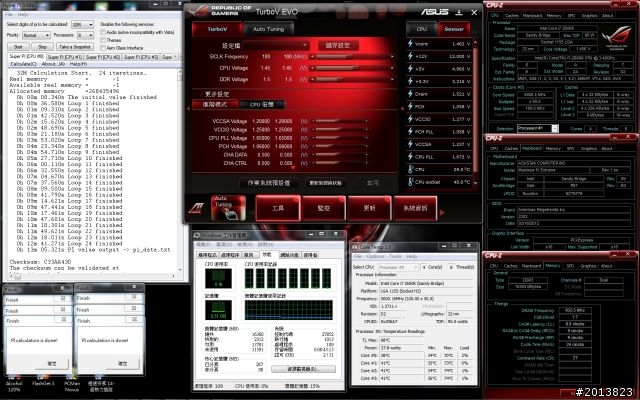This screenshot has height=400, width=640.
Task: Open the Processors count dropdown in HyperPI
Action: coord(85,36)
